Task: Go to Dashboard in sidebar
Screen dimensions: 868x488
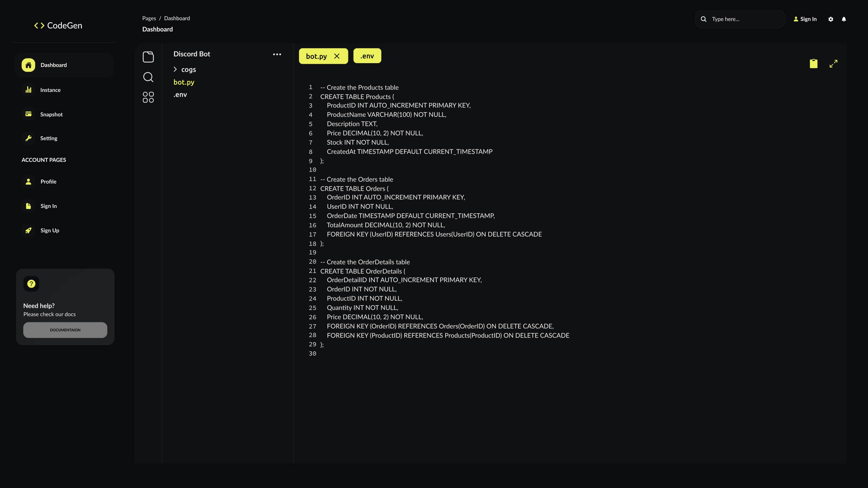Action: pyautogui.click(x=65, y=65)
